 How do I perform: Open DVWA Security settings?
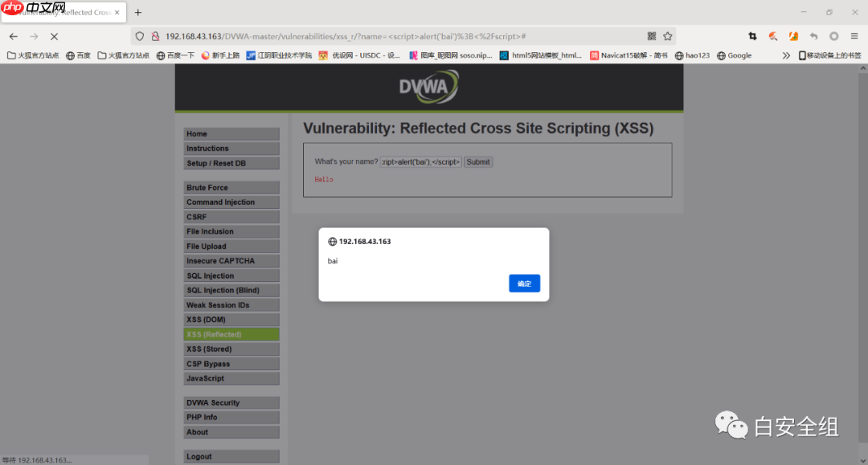[231, 402]
